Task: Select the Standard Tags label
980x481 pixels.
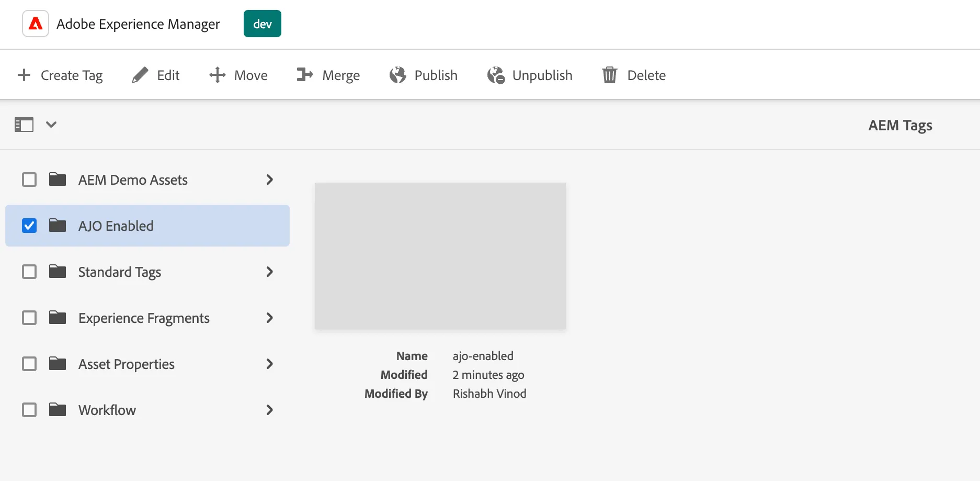Action: tap(120, 272)
